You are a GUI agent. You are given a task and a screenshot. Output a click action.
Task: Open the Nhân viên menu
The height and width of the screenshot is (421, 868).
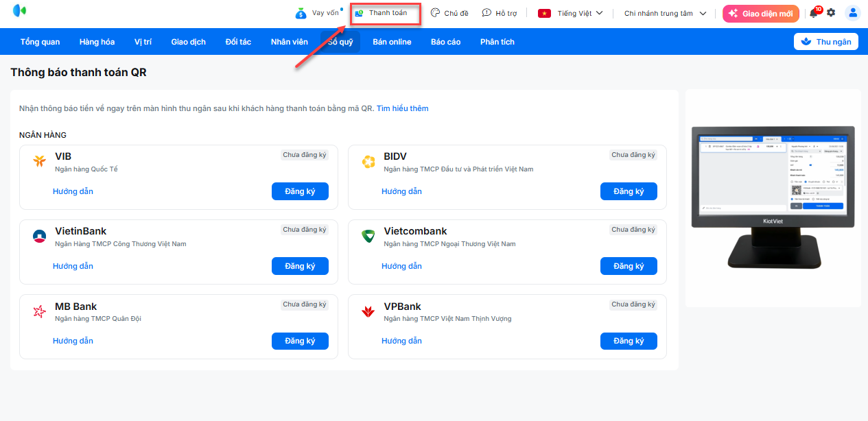[x=289, y=42]
